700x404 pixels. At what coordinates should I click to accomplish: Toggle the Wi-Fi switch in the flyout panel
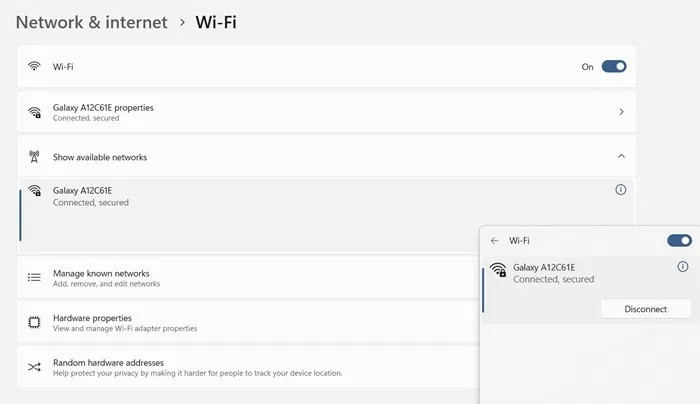pyautogui.click(x=679, y=240)
